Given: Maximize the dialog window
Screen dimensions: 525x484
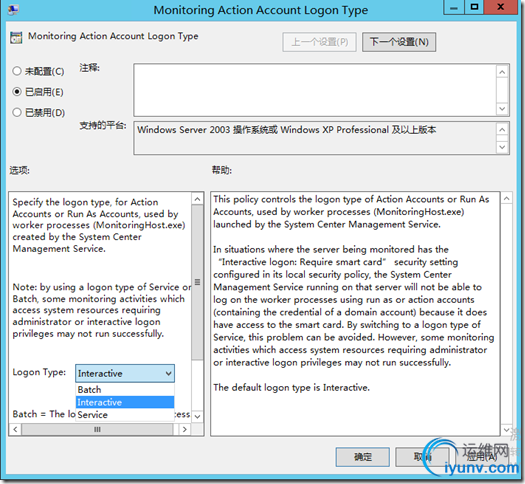Looking at the screenshot, I should click(x=474, y=7).
